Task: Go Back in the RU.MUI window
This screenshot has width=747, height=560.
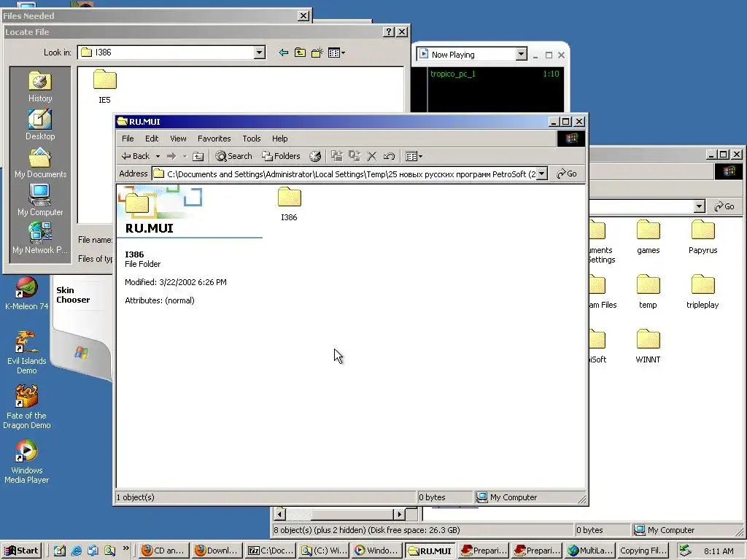Action: tap(135, 156)
